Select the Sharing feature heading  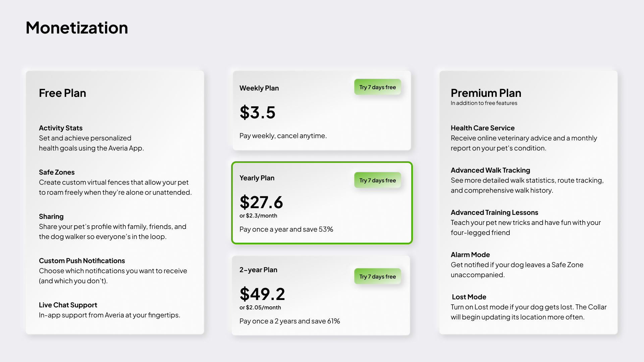[51, 217]
